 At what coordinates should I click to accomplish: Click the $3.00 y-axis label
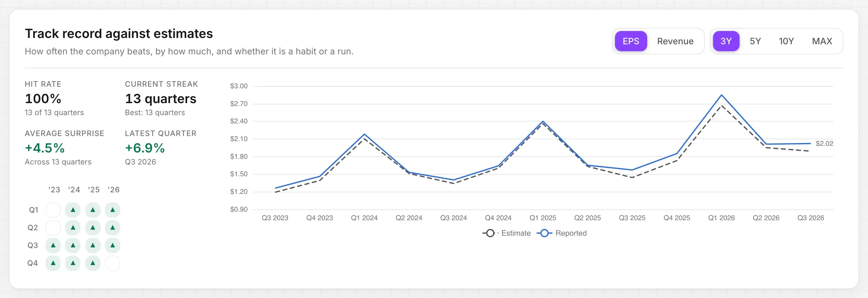click(x=239, y=86)
